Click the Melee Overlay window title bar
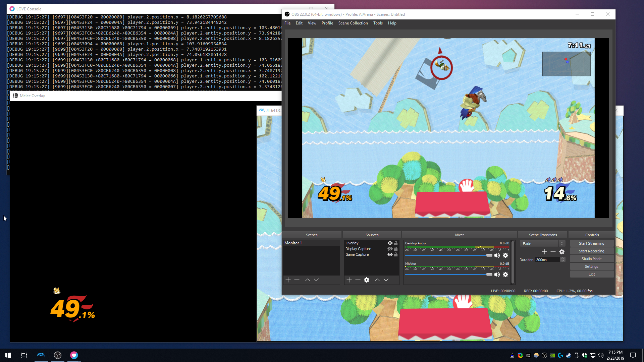 click(x=146, y=96)
